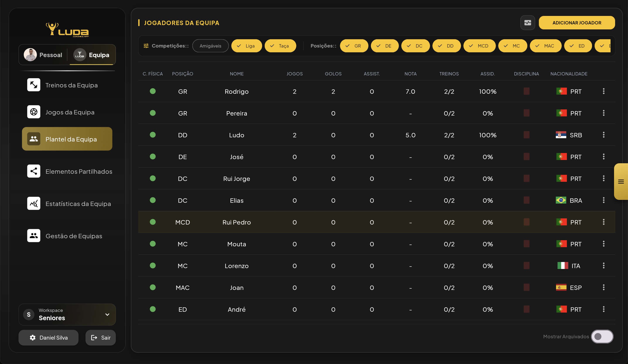Enable the Mostrar Arquivados toggle
Screen dimensions: 628x364
click(602, 337)
